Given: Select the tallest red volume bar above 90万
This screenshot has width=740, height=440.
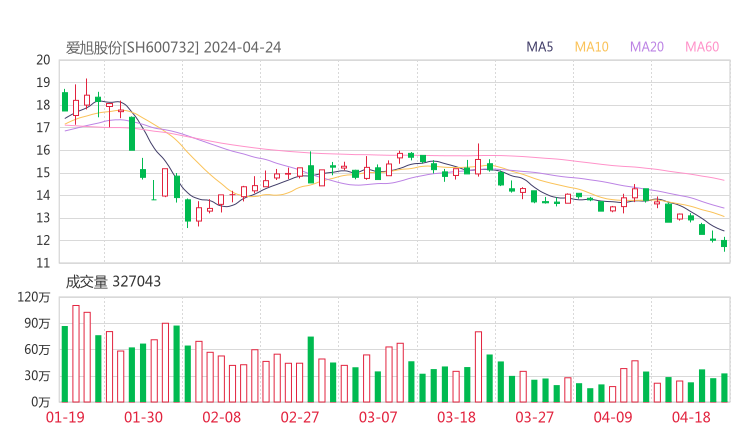Looking at the screenshot, I should click(x=76, y=354).
